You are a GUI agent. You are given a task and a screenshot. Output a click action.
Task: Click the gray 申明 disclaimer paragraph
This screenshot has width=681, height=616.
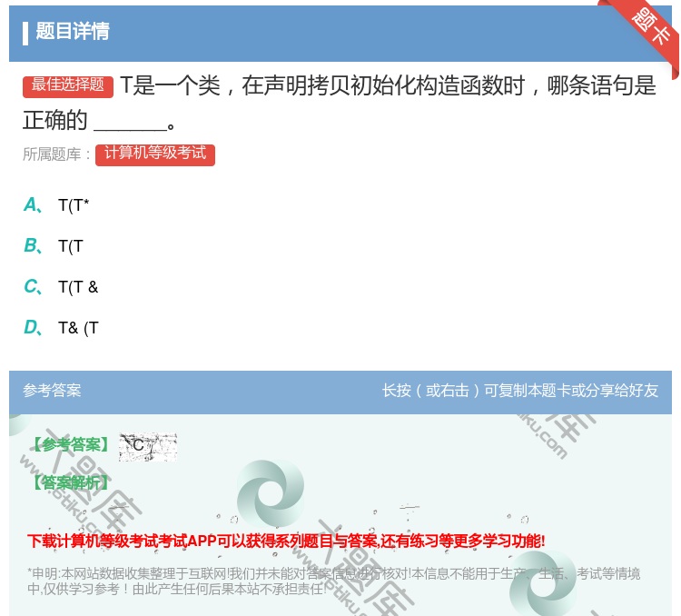[x=333, y=581]
